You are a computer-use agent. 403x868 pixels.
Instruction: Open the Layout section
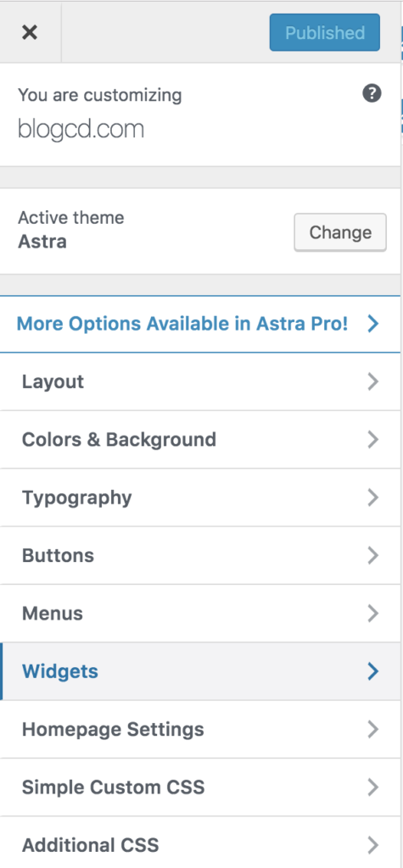pos(199,382)
